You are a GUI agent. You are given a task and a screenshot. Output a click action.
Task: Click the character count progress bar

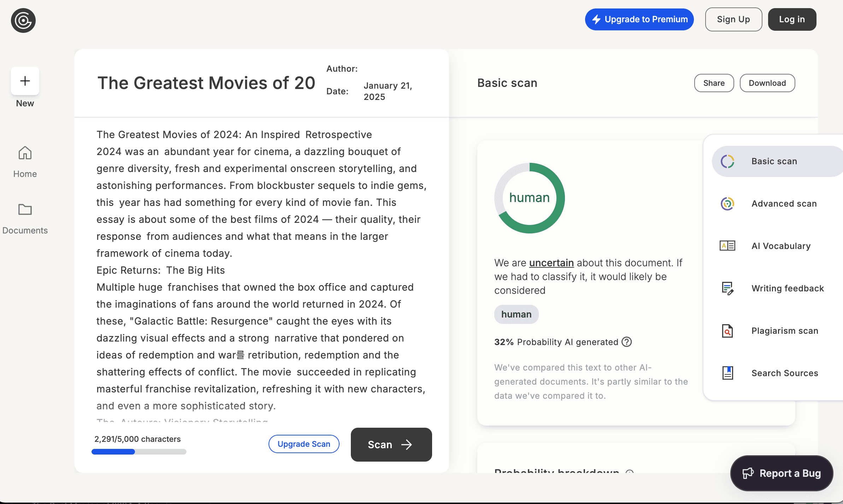[x=139, y=452]
